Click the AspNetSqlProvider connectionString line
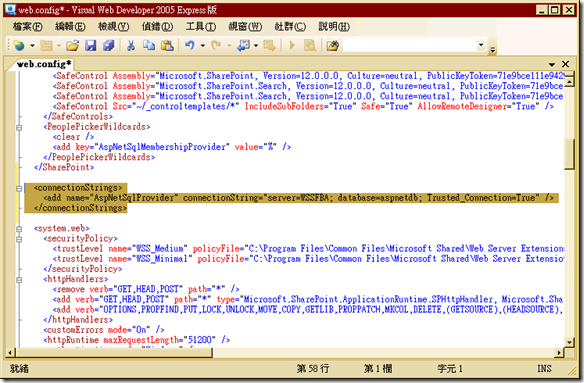This screenshot has height=383, width=584. point(298,197)
